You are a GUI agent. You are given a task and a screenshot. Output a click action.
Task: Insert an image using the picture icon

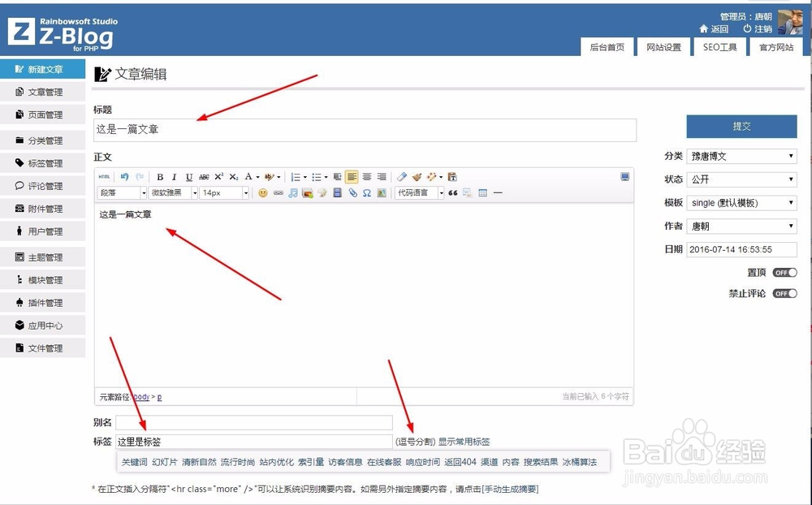pos(306,192)
